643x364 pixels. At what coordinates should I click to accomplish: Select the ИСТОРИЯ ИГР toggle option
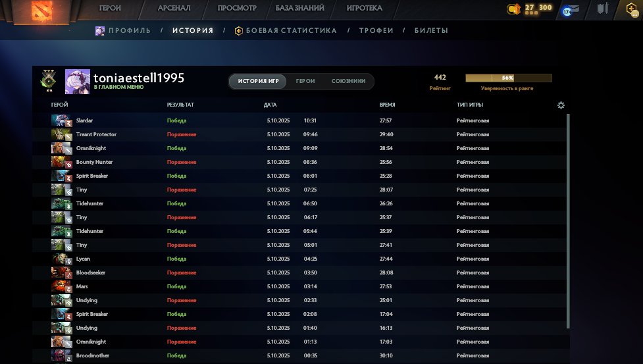coord(258,82)
